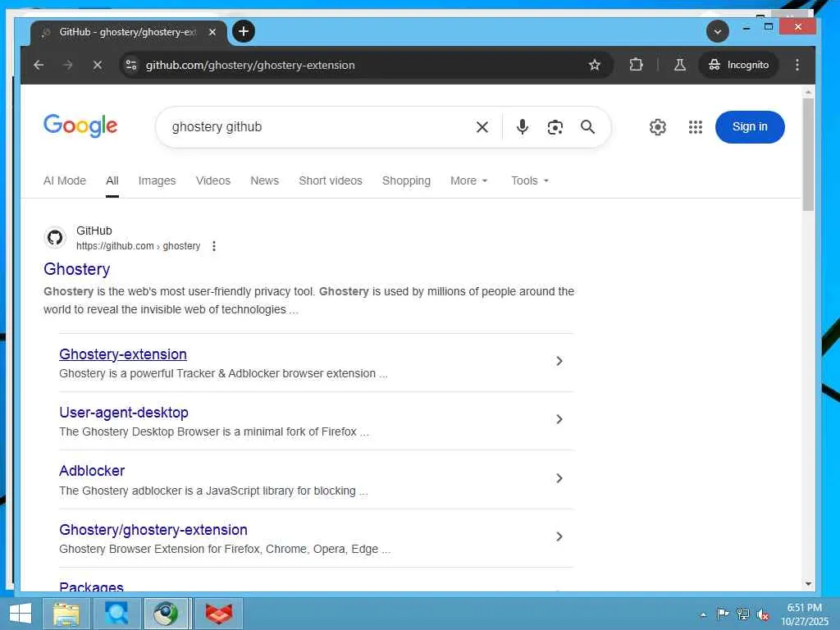The image size is (840, 630).
Task: Open the Ghostery/ghostery-extension sitelink
Action: tap(153, 530)
